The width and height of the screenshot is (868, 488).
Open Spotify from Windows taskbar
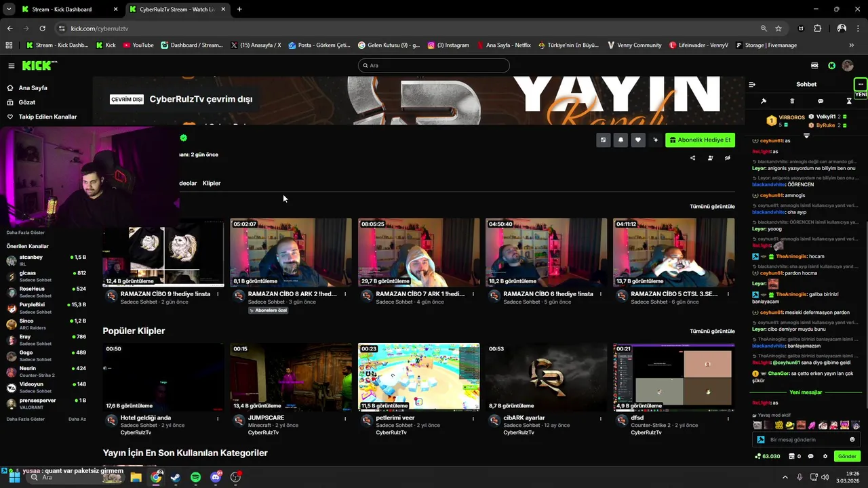pyautogui.click(x=195, y=477)
